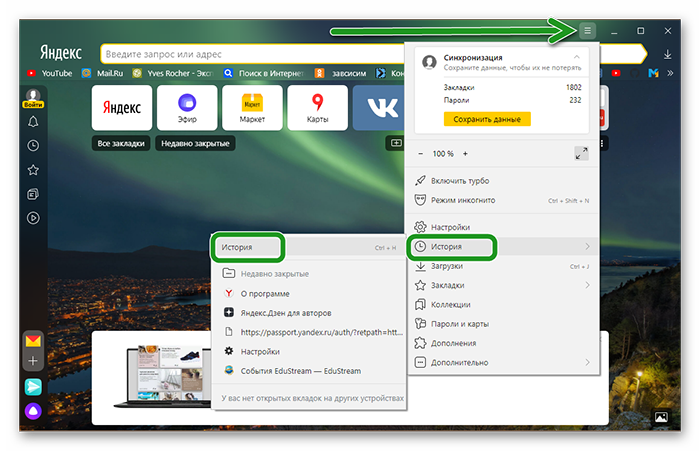Open the Mail.Ru bookmark
The image size is (700, 451).
(102, 73)
